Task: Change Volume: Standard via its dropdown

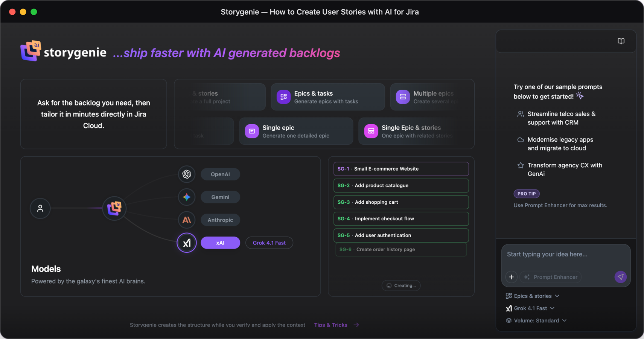Action: click(x=536, y=321)
